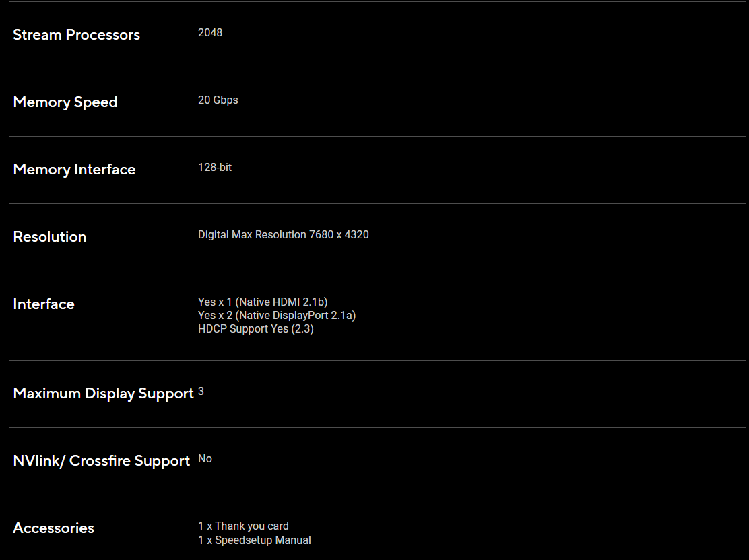Select the 20 Gbps value
This screenshot has height=560, width=749.
218,100
